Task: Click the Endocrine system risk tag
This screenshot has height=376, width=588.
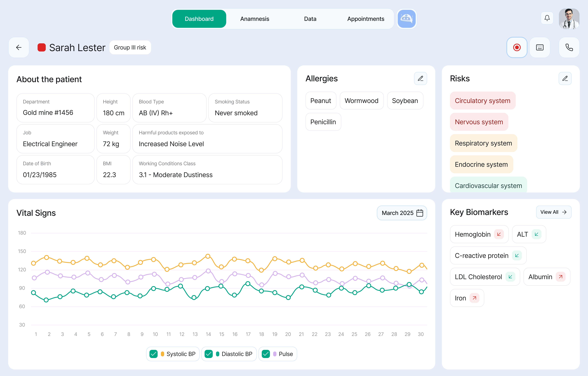Action: coord(481,164)
